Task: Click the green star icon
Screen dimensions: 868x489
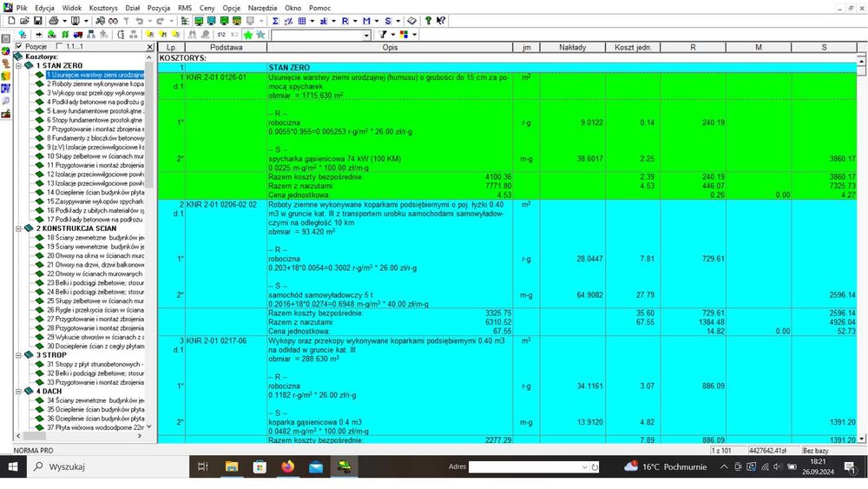Action: (x=248, y=35)
